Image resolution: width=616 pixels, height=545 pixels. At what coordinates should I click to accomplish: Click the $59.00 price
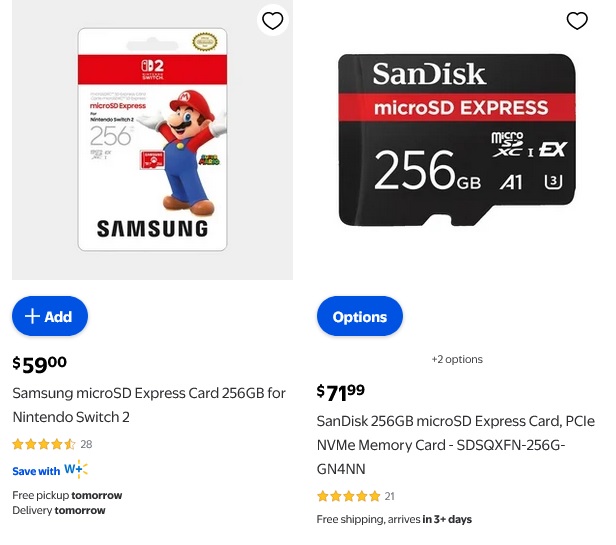pos(40,364)
